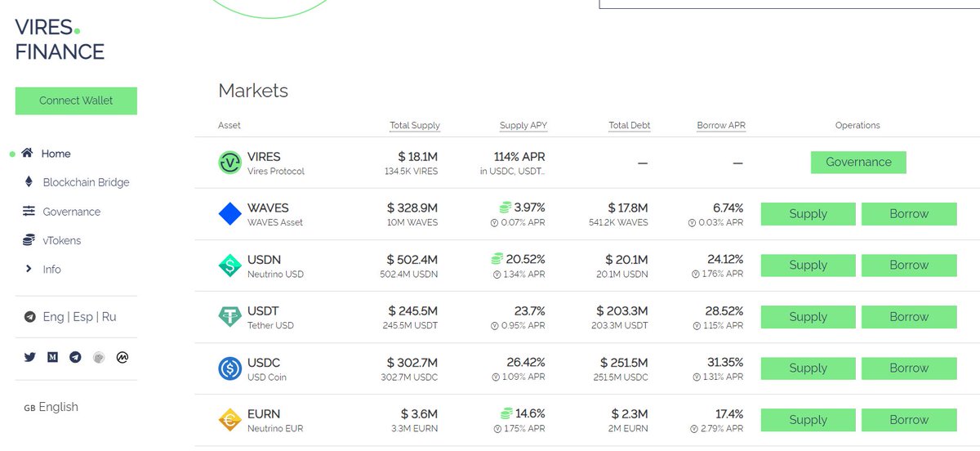Image resolution: width=980 pixels, height=451 pixels.
Task: Click the $ 203.3M USDT total debt
Action: (x=622, y=310)
